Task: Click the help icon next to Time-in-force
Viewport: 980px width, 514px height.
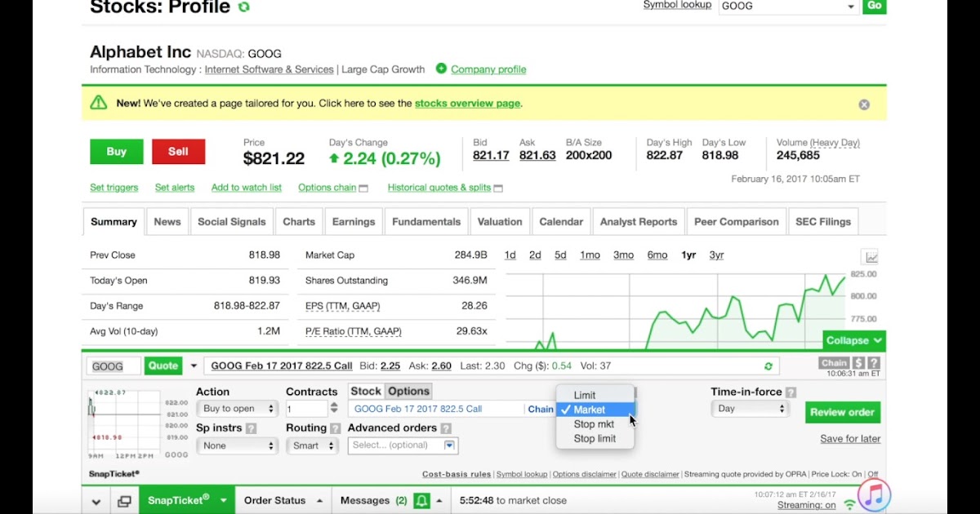Action: (791, 392)
